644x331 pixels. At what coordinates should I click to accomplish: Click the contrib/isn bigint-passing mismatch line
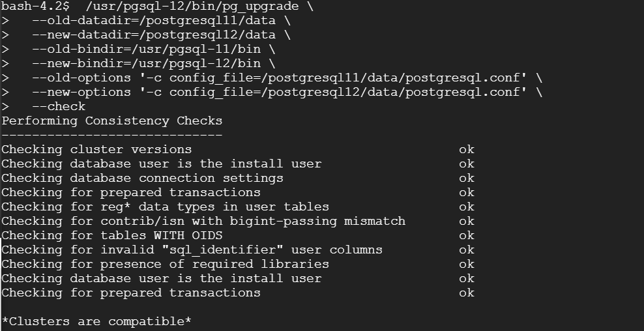[x=203, y=222]
